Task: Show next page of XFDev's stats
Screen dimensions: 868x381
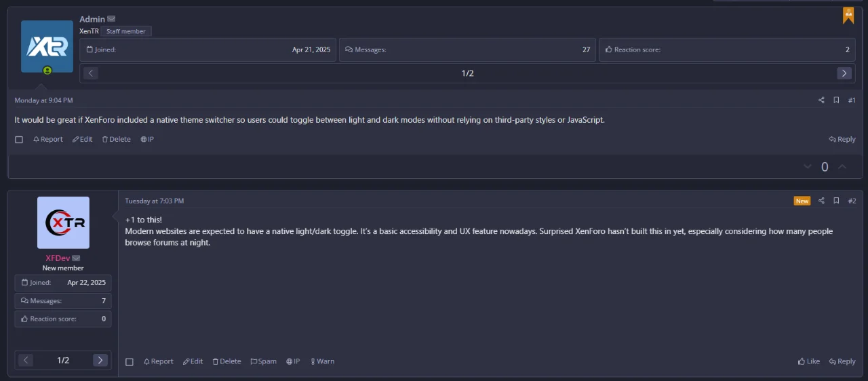Action: click(x=100, y=360)
